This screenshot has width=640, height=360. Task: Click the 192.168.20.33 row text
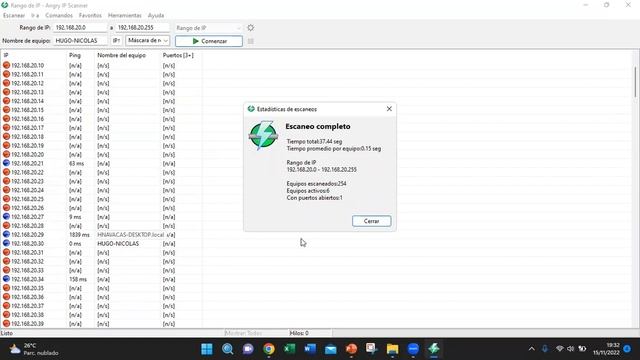tap(27, 270)
